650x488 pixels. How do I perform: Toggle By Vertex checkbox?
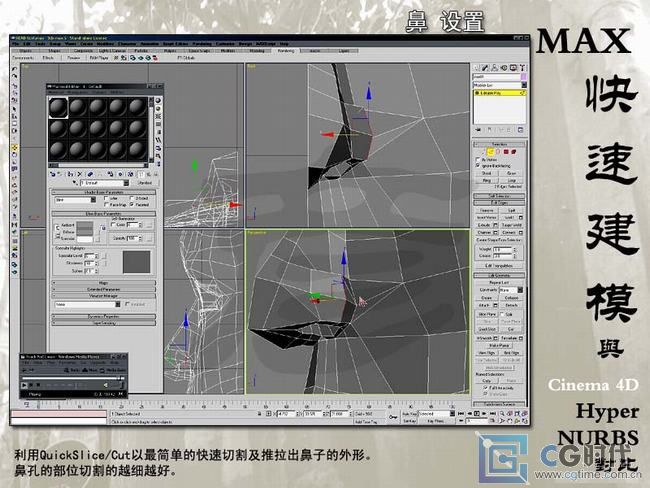tap(478, 160)
